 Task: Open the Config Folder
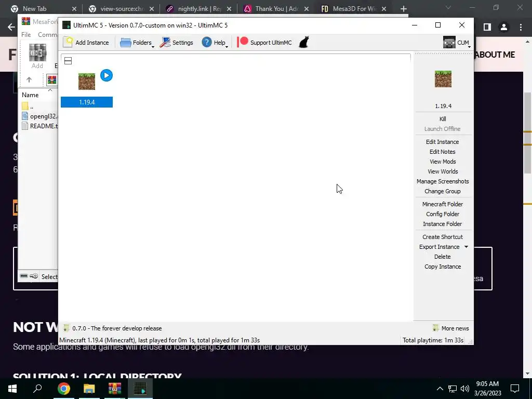tap(443, 214)
